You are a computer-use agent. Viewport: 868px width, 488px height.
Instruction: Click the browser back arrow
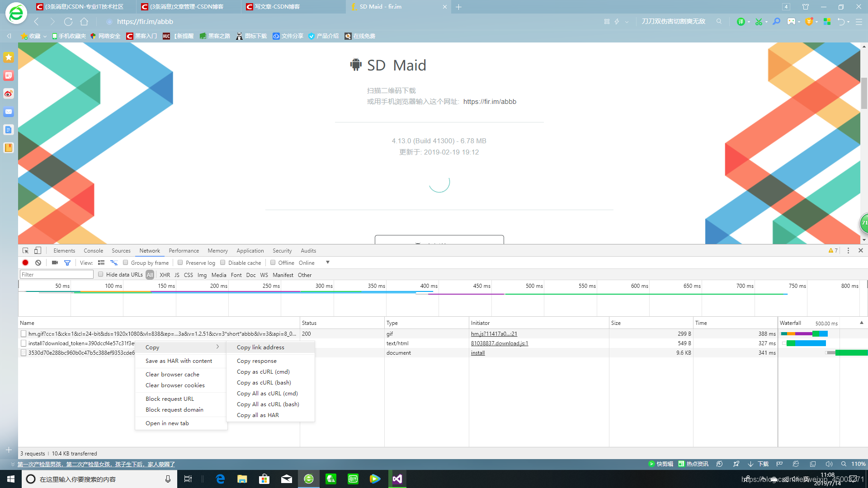pos(37,22)
